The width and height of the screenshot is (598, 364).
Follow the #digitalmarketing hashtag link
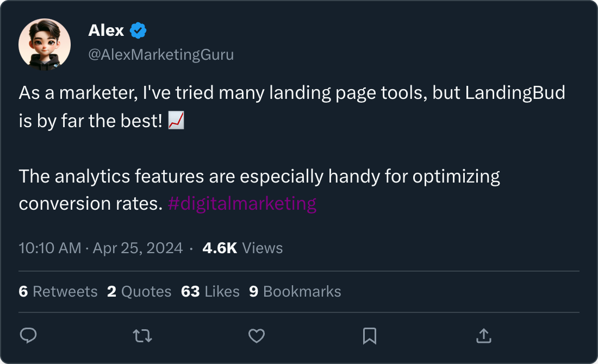[x=242, y=204]
